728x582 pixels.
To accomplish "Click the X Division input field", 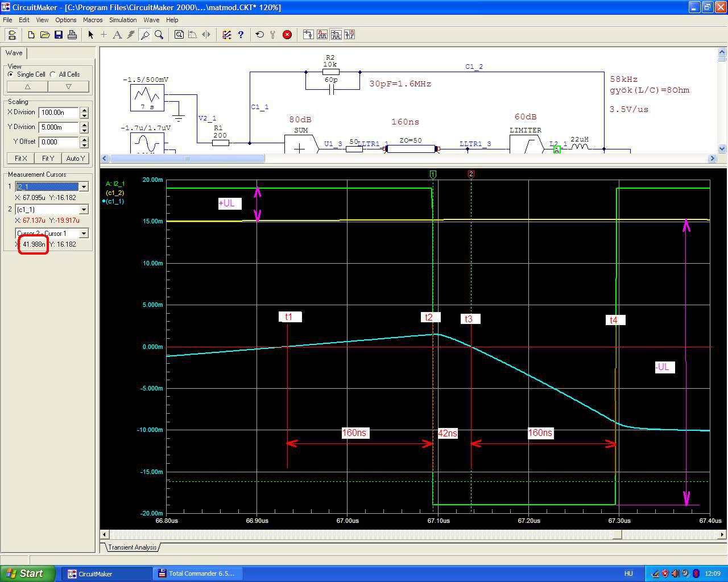I will [x=59, y=113].
